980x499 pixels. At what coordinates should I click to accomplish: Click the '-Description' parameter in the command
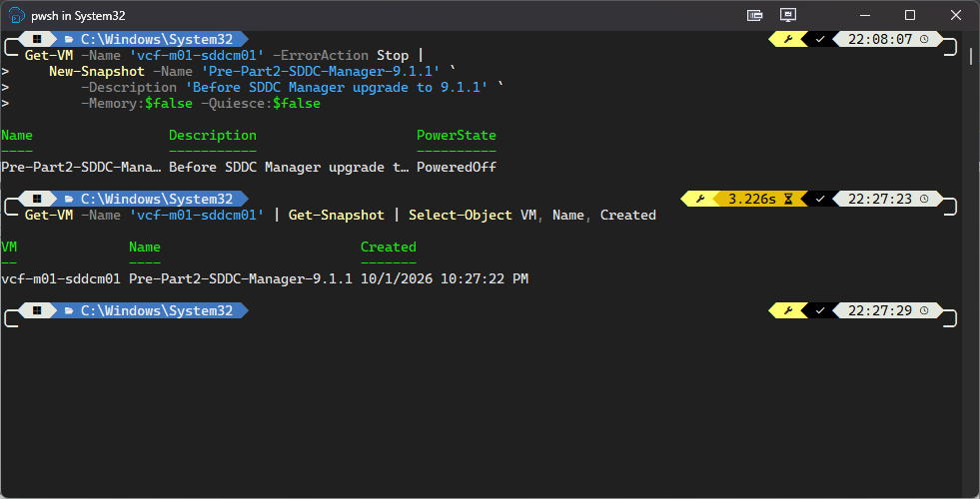tap(129, 88)
